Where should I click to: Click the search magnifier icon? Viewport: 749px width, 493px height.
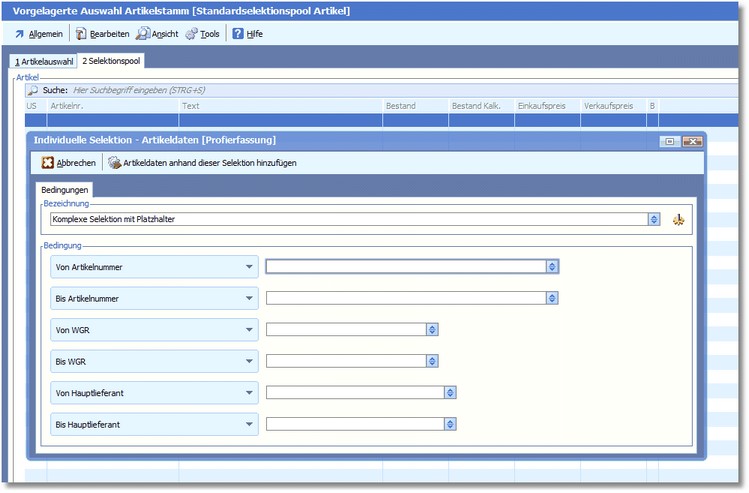point(33,90)
